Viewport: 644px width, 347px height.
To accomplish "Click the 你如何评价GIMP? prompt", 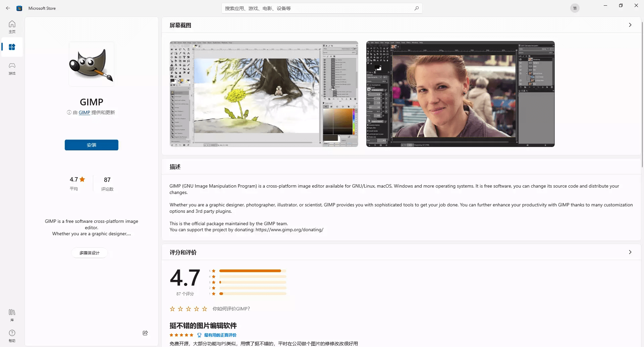I will point(231,309).
